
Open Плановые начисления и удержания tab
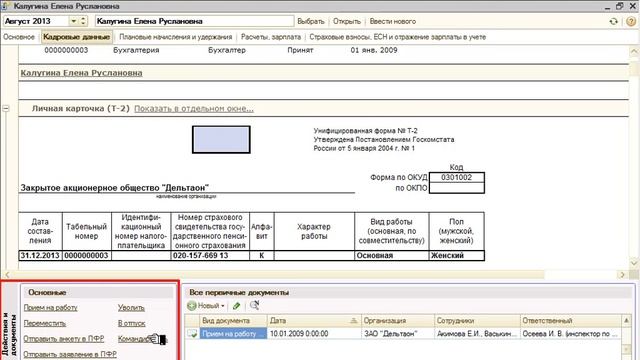tap(176, 37)
